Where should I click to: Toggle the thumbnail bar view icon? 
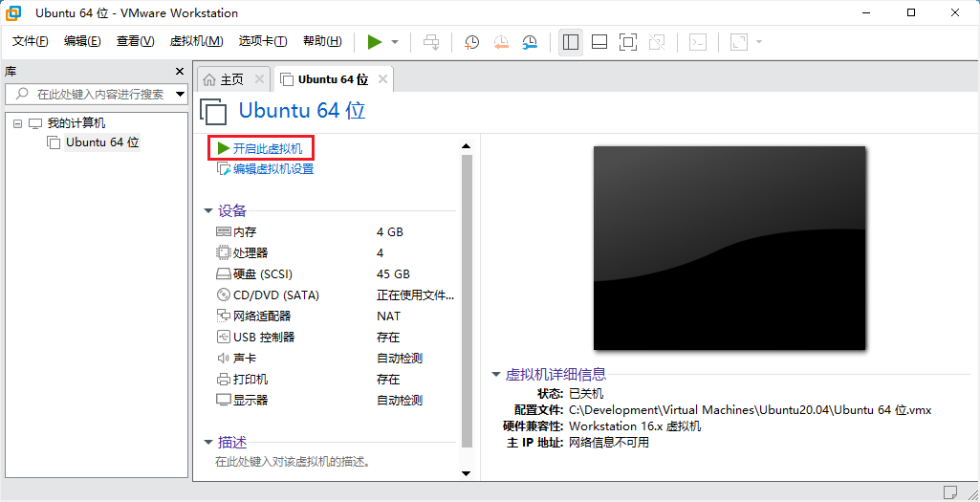click(599, 42)
